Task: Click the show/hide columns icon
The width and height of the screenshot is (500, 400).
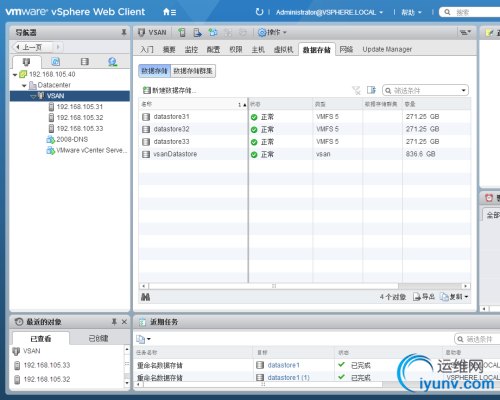Action: tap(371, 90)
